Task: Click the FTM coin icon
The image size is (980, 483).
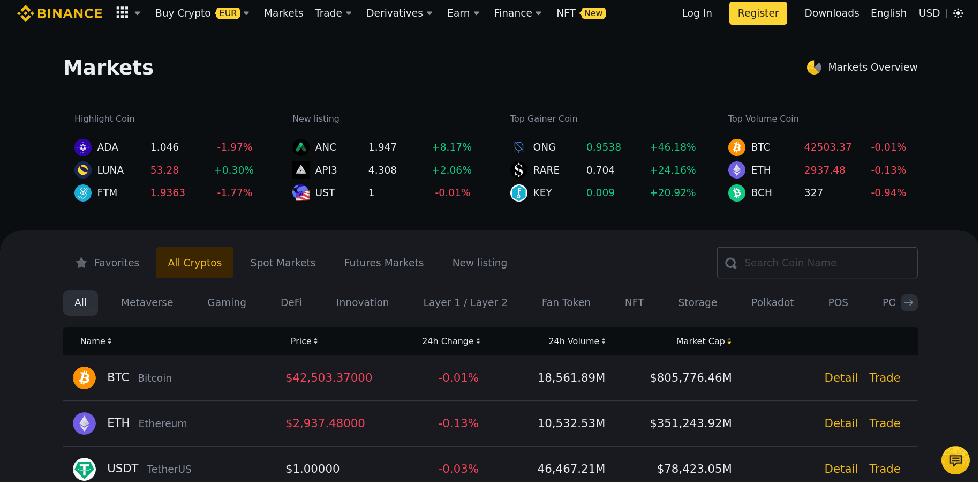Action: (83, 192)
